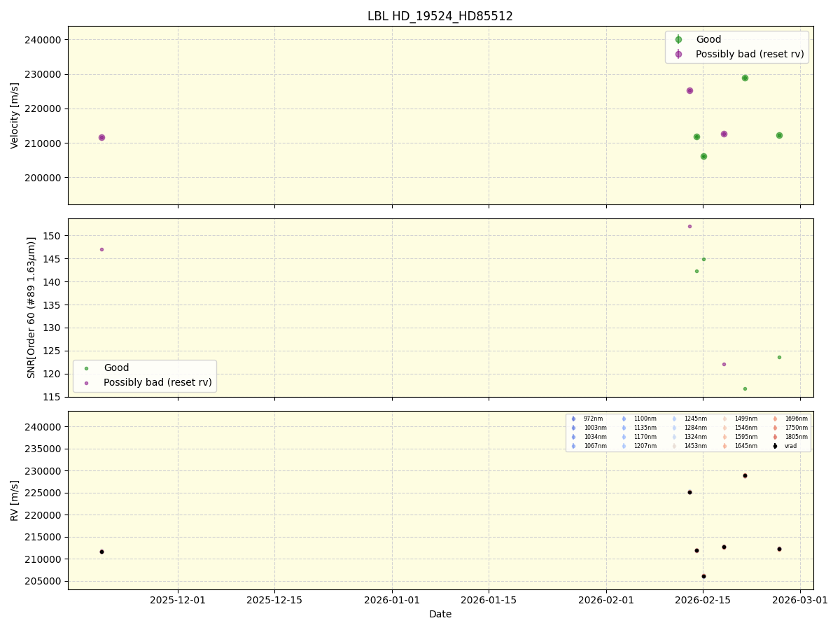The image size is (840, 630).
Task: Click Good text in velocity legend
Action: (708, 40)
